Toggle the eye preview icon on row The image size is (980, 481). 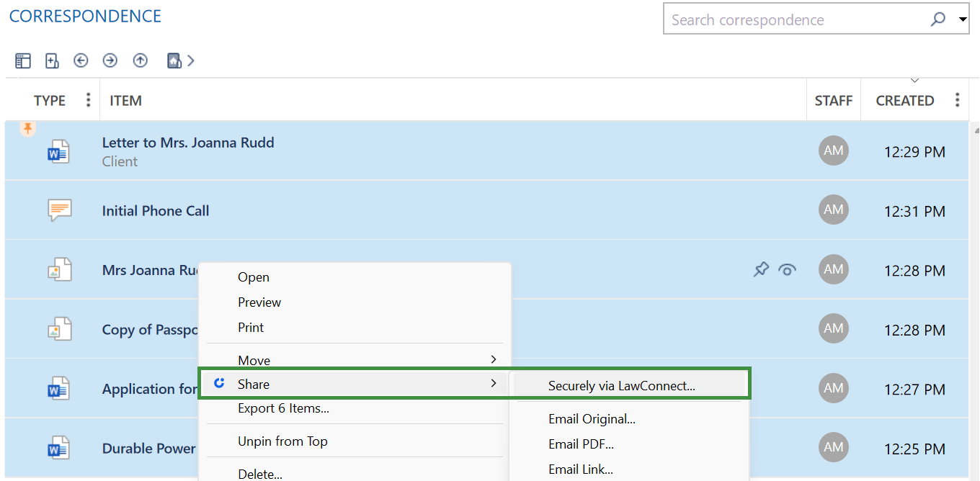[x=787, y=270]
